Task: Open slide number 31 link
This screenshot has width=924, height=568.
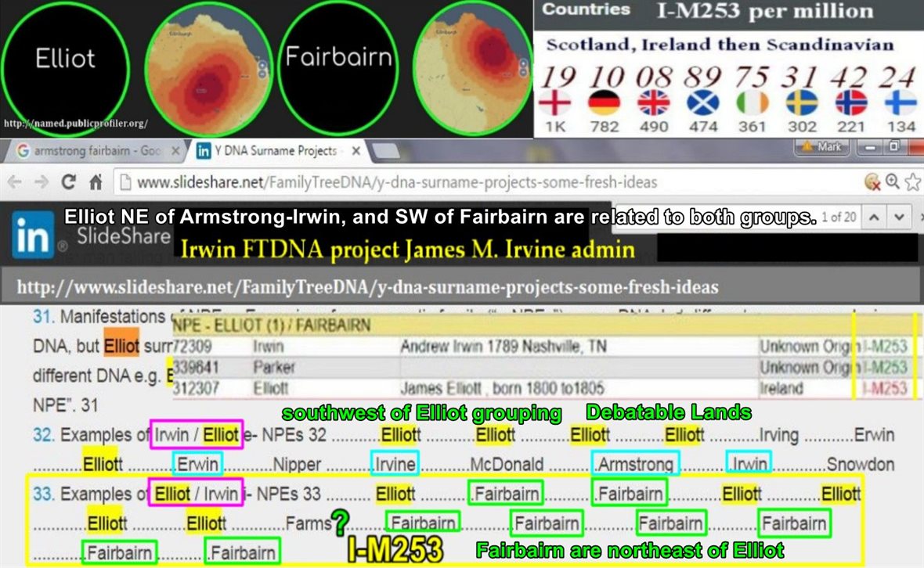Action: 43,317
